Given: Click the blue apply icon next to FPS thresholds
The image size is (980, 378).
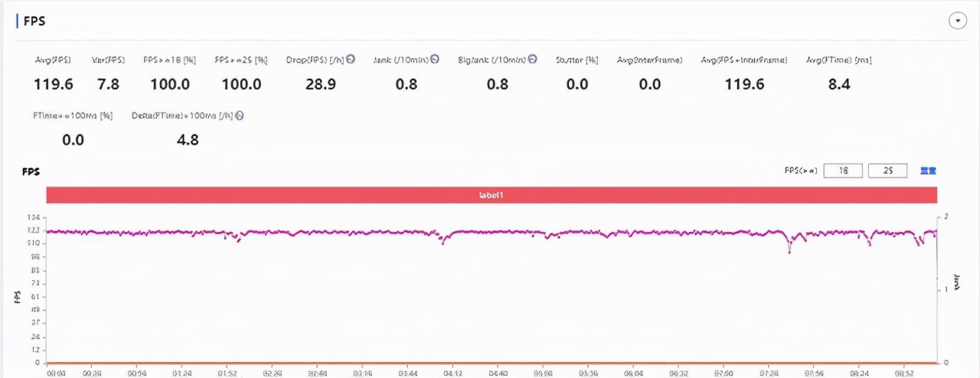Looking at the screenshot, I should pyautogui.click(x=928, y=171).
